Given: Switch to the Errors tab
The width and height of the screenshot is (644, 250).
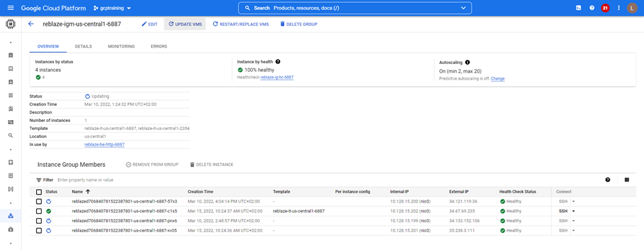Looking at the screenshot, I should (159, 46).
